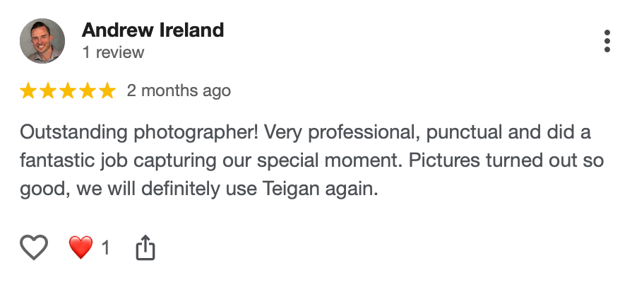Click the fifth yellow rating star
Screen dimensions: 644x287
pyautogui.click(x=107, y=90)
